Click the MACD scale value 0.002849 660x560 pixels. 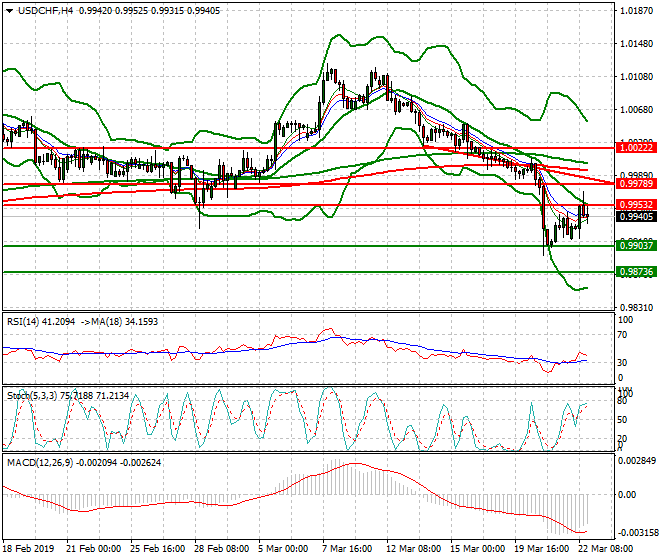[x=637, y=461]
